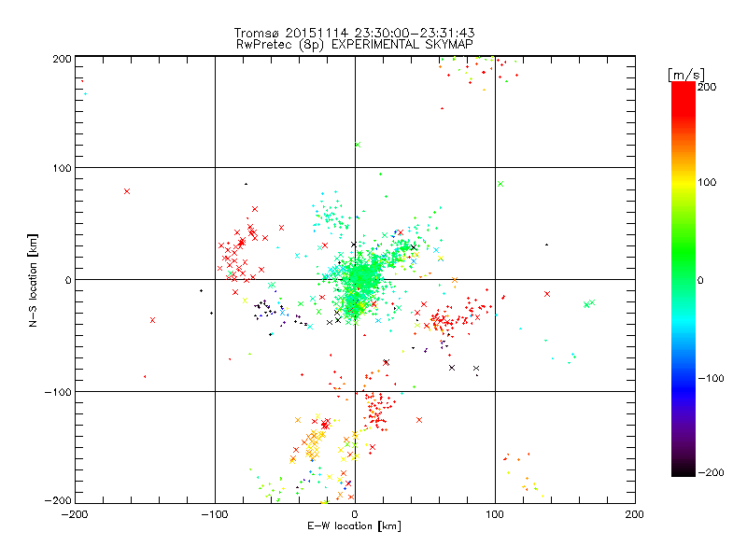Click the 'E-W location [km]' axis label

pyautogui.click(x=355, y=526)
